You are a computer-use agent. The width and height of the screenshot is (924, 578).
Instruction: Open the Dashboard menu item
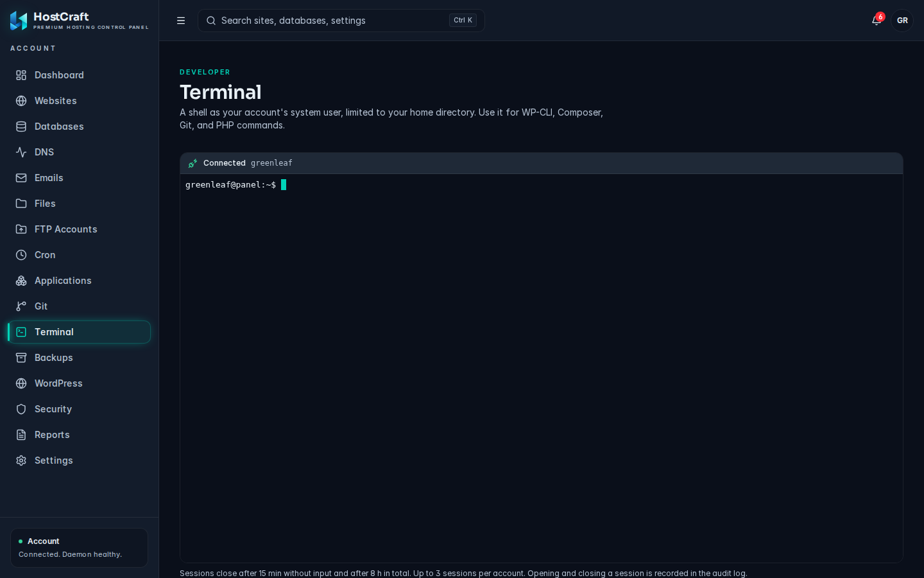click(x=80, y=75)
